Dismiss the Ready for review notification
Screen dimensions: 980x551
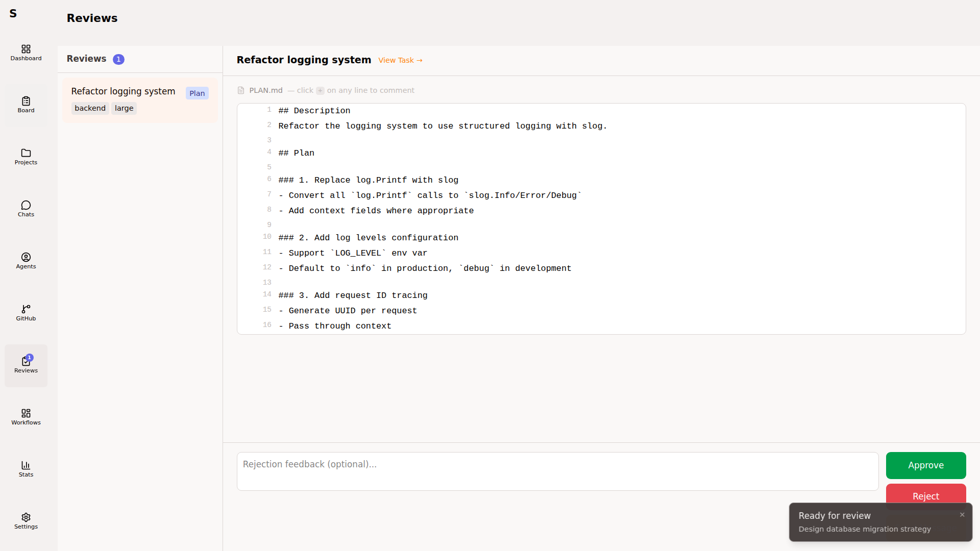click(962, 515)
